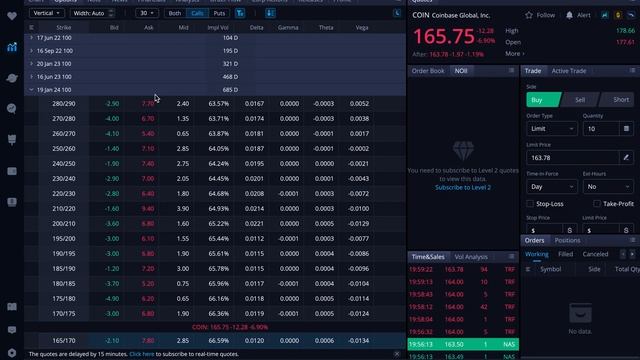Open the teal chart shortcut icon beside Alert
The height and width of the screenshot is (360, 640).
(604, 15)
